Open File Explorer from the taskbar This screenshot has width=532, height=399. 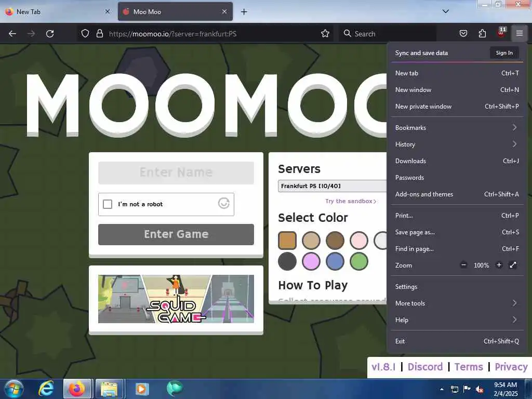(x=109, y=389)
